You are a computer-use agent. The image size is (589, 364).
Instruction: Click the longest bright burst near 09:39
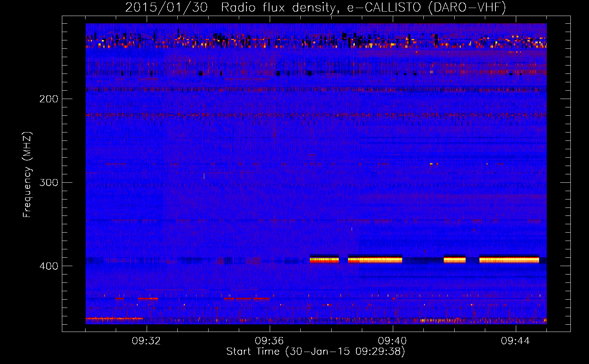(x=375, y=259)
